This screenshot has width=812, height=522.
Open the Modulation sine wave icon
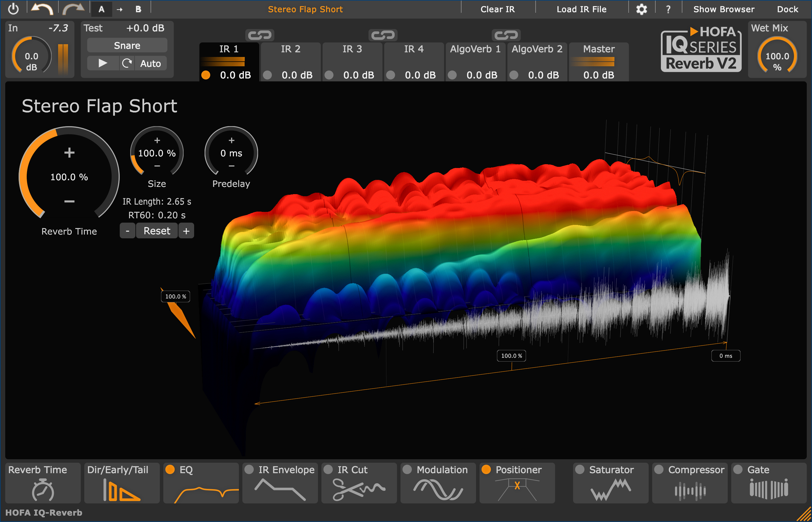(x=438, y=489)
